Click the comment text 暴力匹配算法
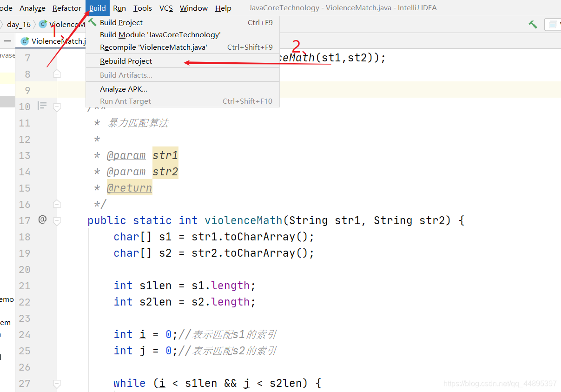This screenshot has width=561, height=392. (x=138, y=123)
